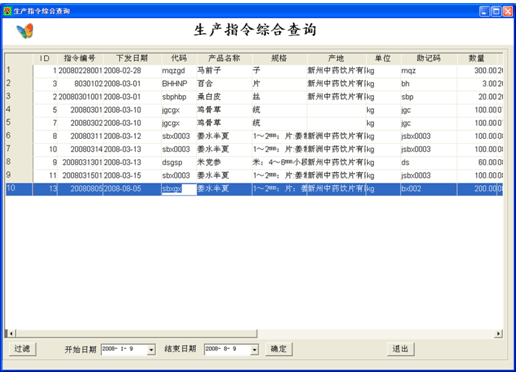Minimize the 生产指令综合查询 window

[x=485, y=12]
